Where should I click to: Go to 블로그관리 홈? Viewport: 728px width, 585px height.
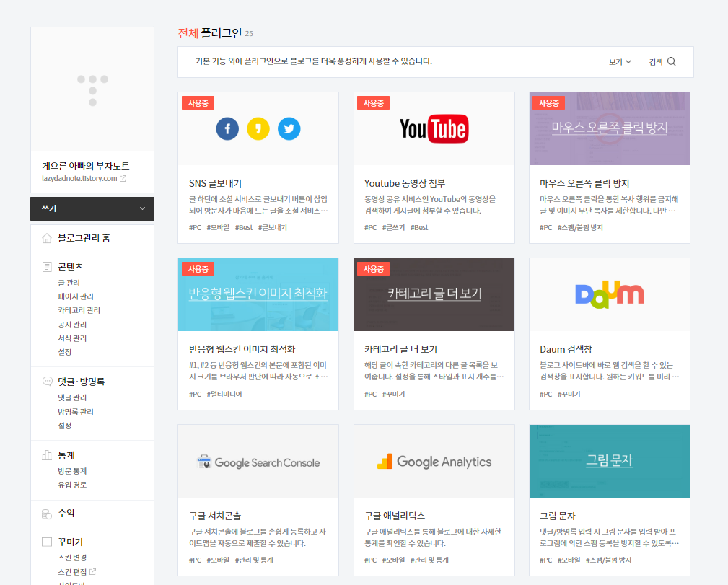tap(84, 238)
